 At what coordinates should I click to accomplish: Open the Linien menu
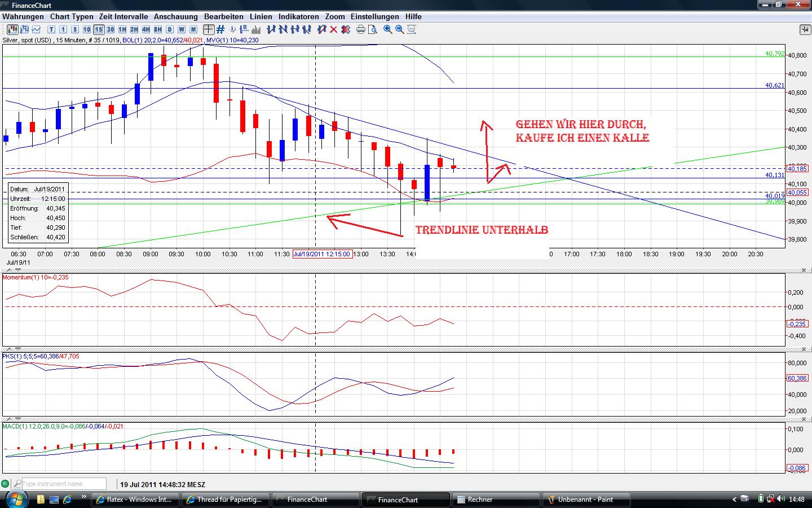click(x=261, y=16)
